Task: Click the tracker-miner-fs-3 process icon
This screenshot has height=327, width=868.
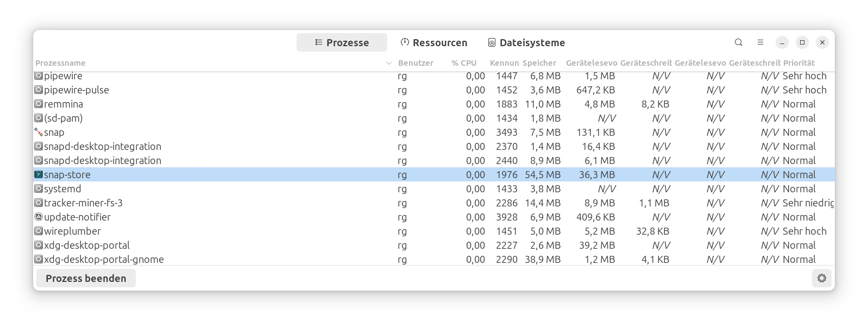Action: point(39,203)
